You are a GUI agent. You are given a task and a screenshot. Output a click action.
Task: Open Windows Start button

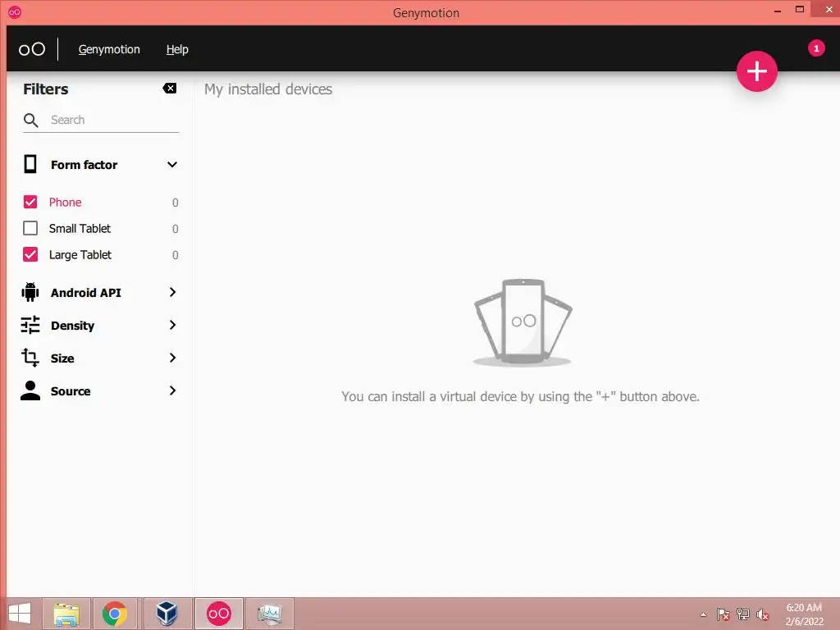pos(20,614)
